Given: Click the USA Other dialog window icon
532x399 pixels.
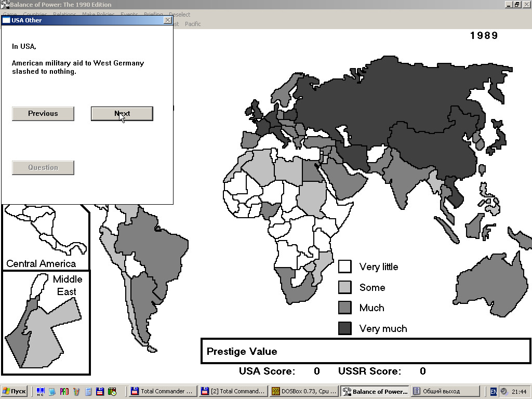Looking at the screenshot, I should [6, 20].
